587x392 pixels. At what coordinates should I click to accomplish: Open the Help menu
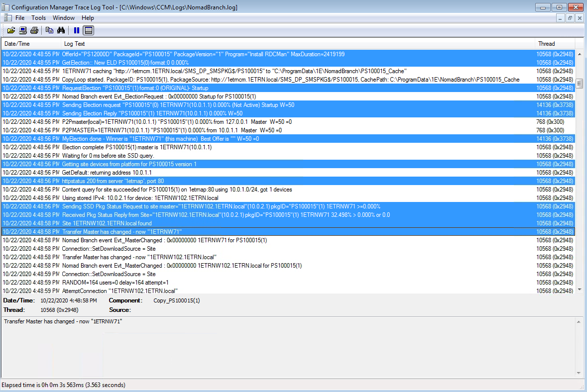(x=88, y=18)
